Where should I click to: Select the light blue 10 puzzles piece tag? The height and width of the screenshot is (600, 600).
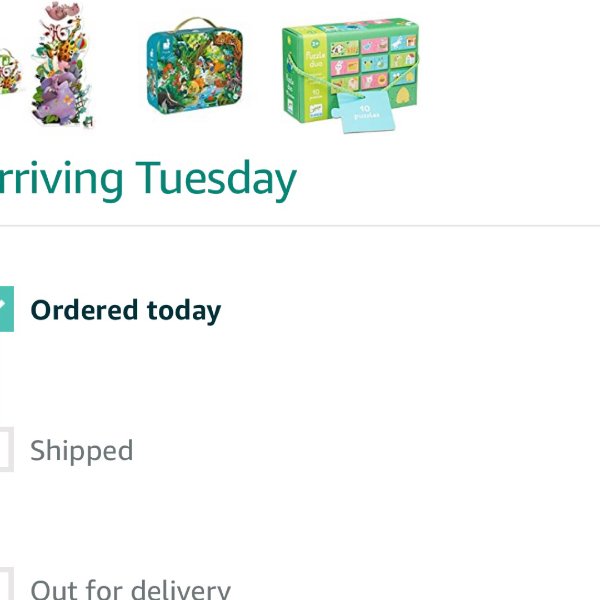tap(364, 111)
